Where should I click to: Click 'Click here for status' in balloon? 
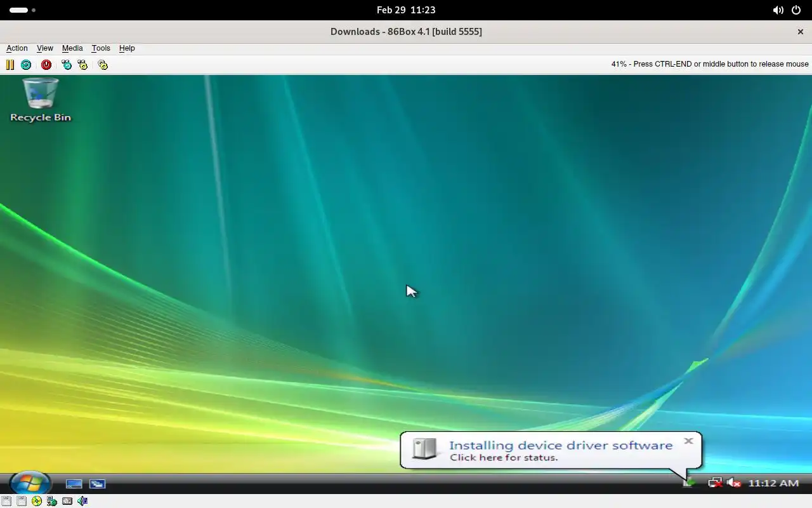[504, 458]
